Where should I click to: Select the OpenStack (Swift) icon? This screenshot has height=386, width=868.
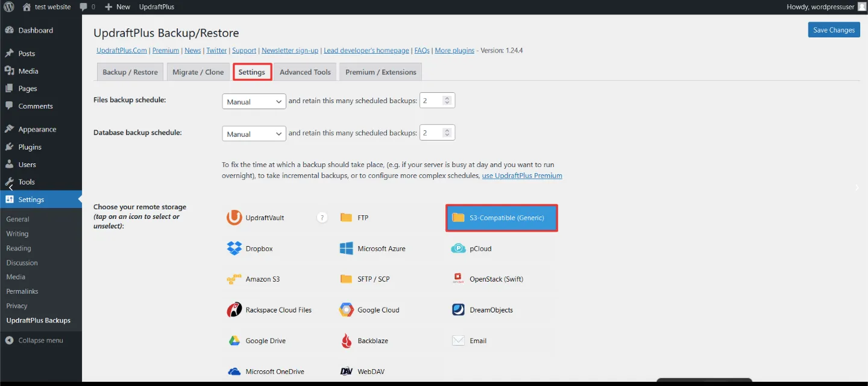click(458, 279)
